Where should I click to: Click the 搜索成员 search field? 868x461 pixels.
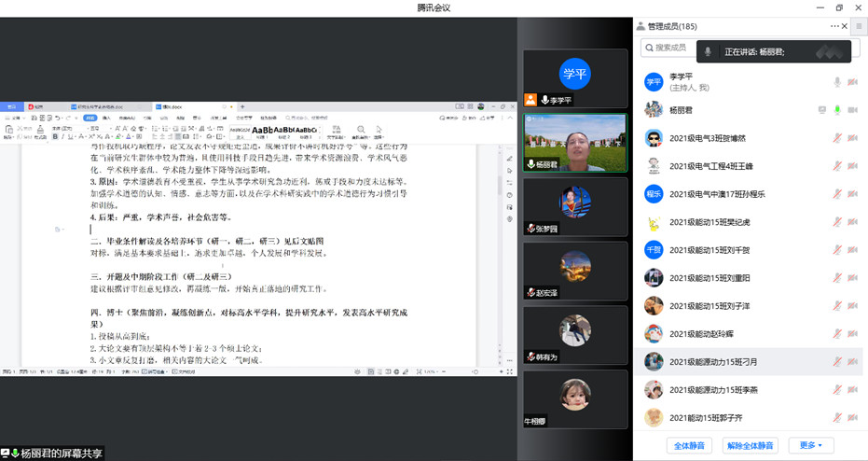pos(671,47)
